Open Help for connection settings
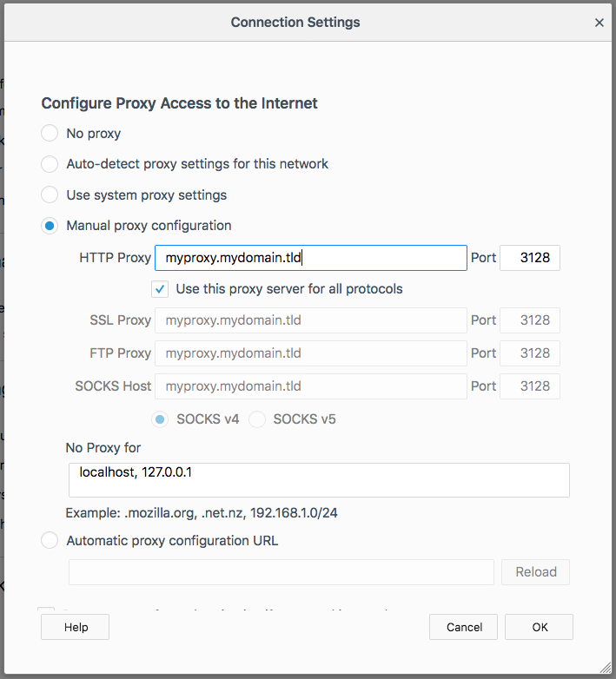 coord(75,627)
